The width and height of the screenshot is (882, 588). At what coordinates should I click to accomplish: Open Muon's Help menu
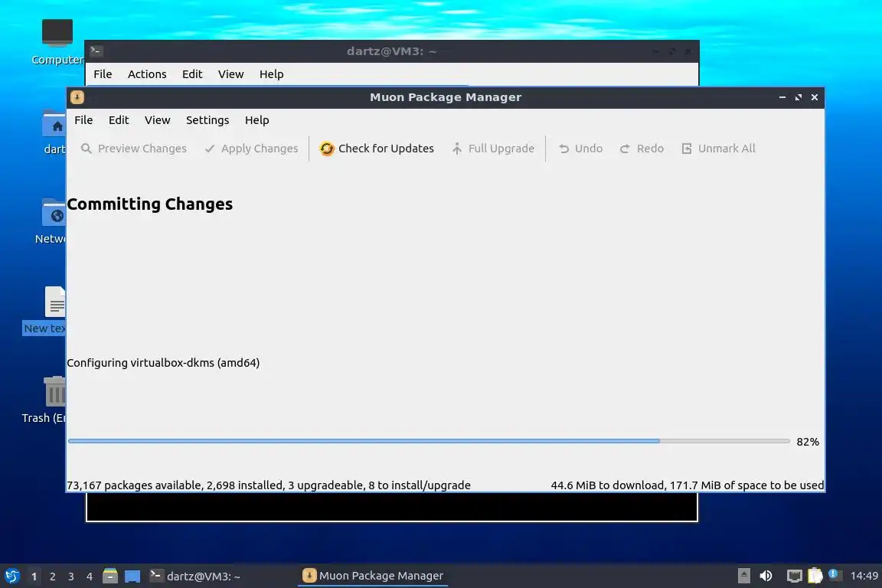point(257,120)
